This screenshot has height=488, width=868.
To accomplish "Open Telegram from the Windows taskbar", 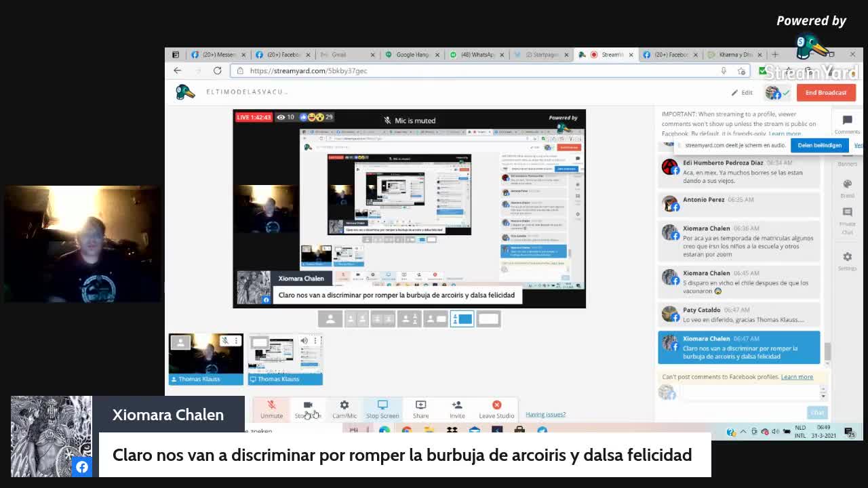I will pos(542,431).
